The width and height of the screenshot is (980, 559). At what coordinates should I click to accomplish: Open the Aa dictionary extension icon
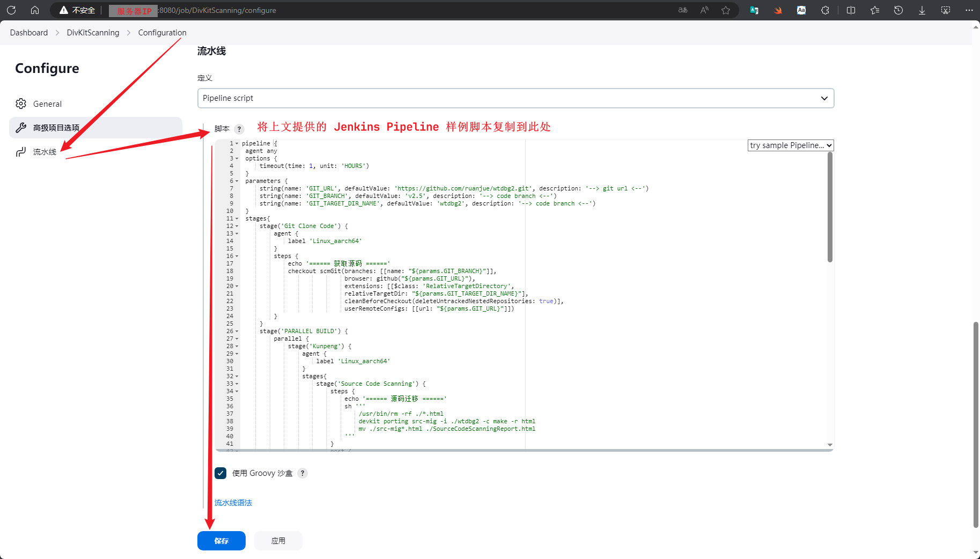tap(801, 10)
